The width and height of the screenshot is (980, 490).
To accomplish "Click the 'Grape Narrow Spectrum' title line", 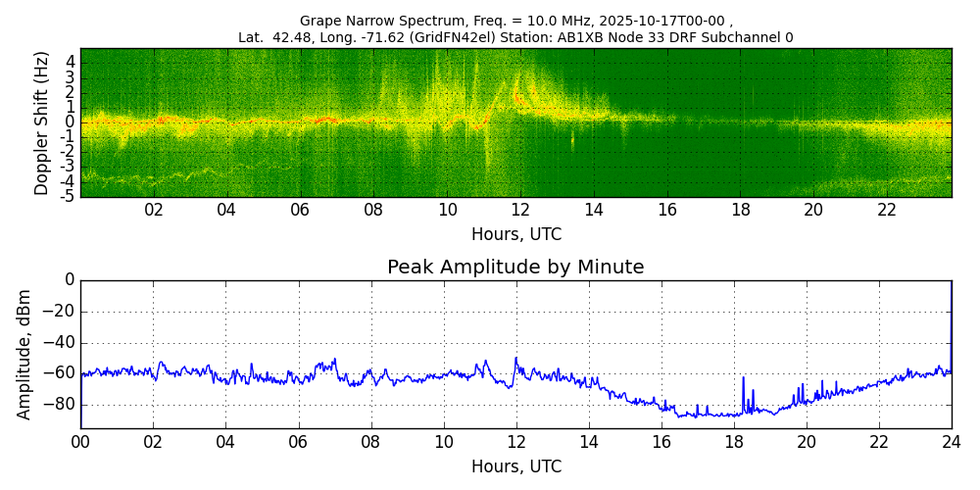I will click(515, 21).
